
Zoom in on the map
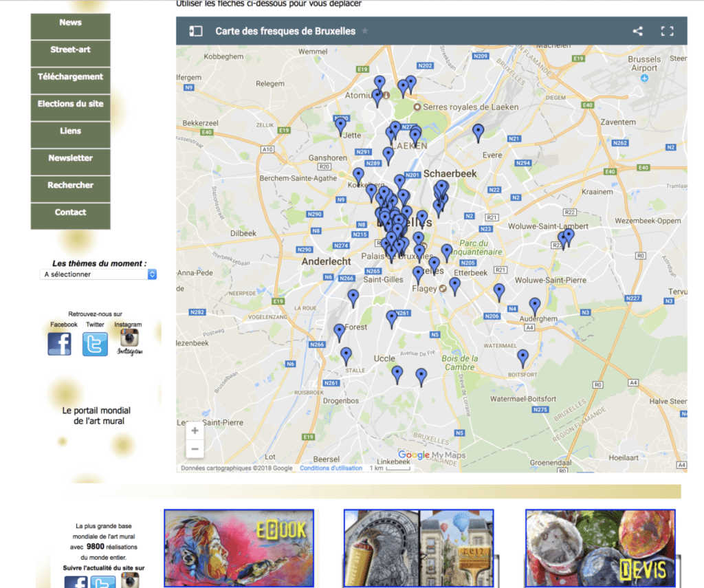pyautogui.click(x=195, y=431)
